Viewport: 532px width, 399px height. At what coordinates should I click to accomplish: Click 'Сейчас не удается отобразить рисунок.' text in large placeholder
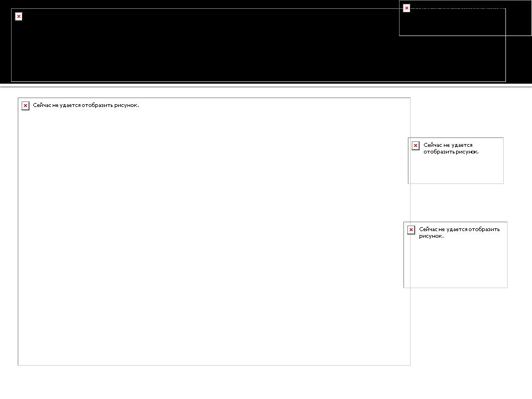coord(86,105)
